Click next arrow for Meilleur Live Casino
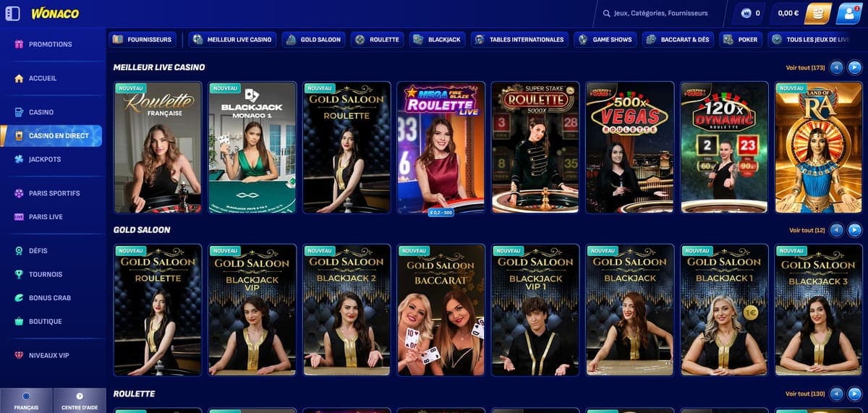This screenshot has height=413, width=868. click(854, 67)
